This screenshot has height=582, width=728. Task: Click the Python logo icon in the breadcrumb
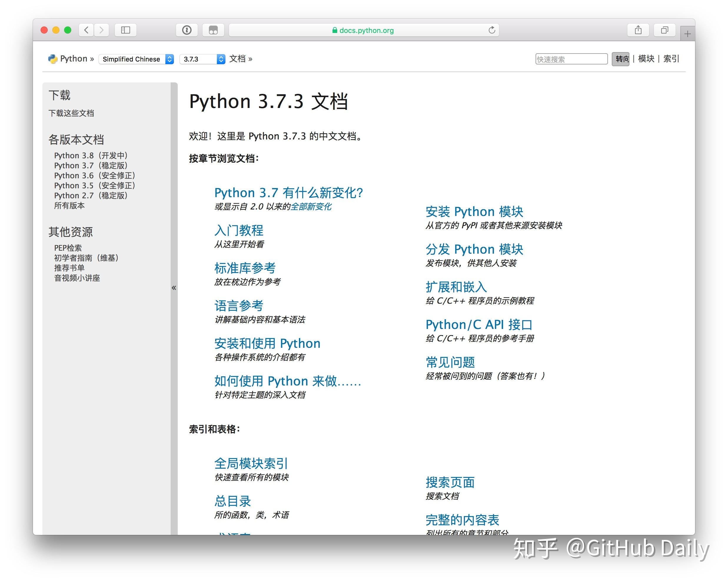point(53,59)
